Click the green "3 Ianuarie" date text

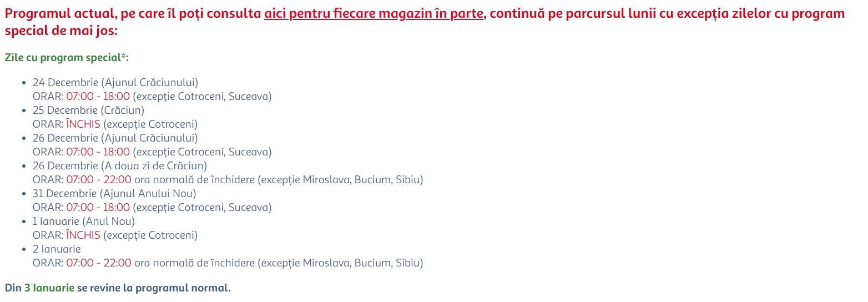(x=49, y=288)
